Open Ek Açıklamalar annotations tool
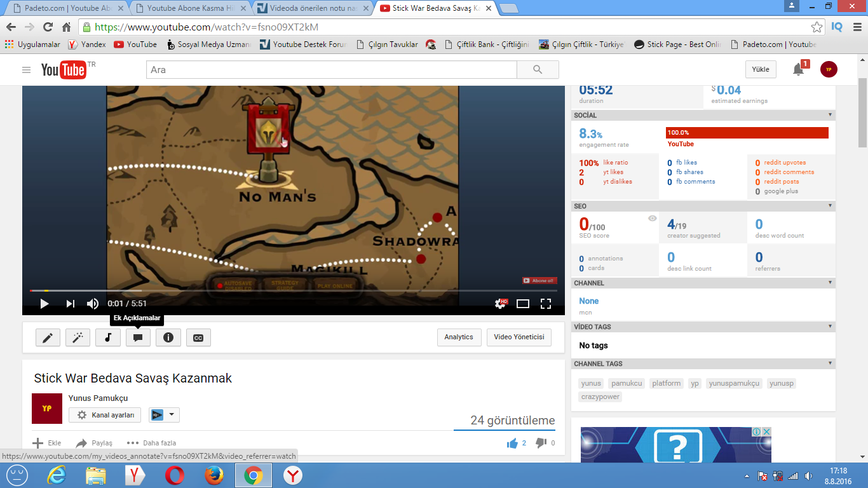The width and height of the screenshot is (868, 488). (x=138, y=337)
